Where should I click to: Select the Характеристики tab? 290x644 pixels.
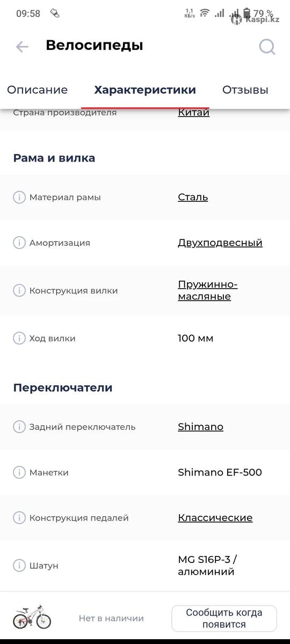(145, 90)
